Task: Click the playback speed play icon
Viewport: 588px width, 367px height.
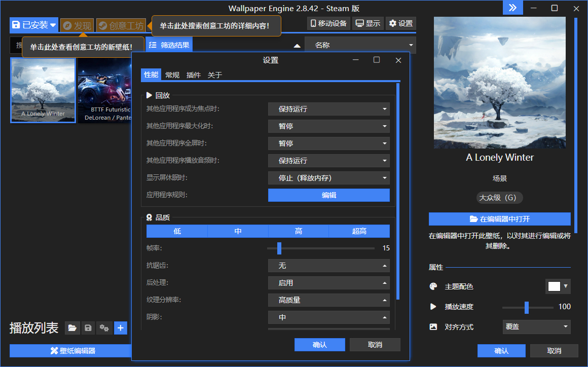Action: (433, 307)
